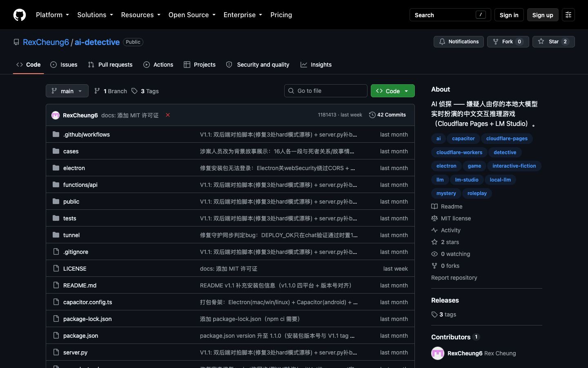Open the main branch switcher dropdown
This screenshot has width=588, height=368.
pos(67,91)
